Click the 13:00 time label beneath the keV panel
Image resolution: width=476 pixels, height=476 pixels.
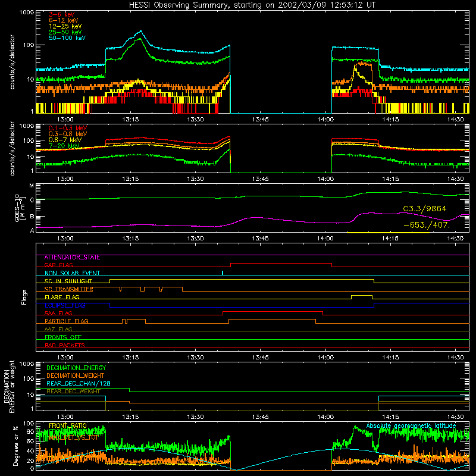[65, 120]
